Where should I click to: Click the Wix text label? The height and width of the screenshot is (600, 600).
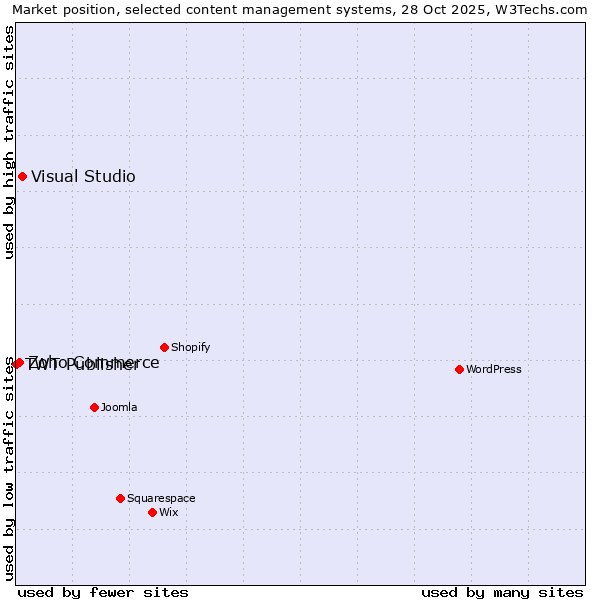(168, 512)
